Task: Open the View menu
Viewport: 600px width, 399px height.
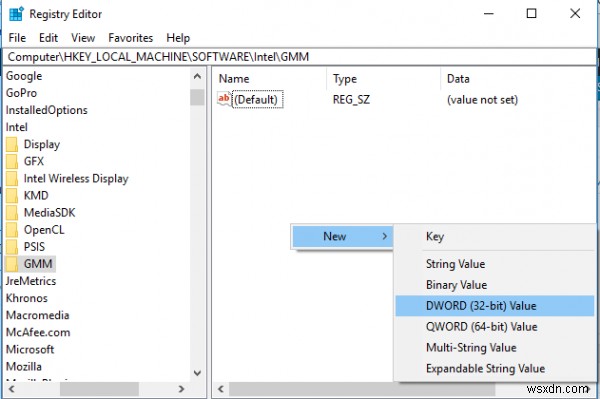Action: point(83,38)
